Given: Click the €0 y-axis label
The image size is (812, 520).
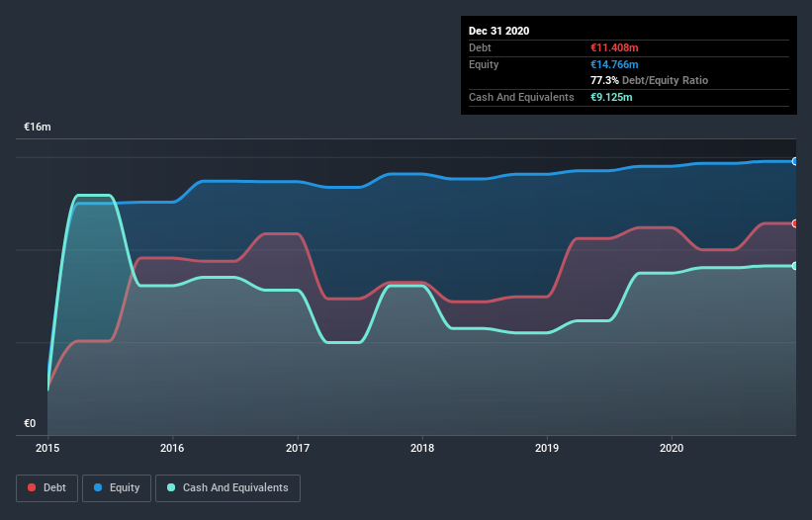Looking at the screenshot, I should click(30, 423).
